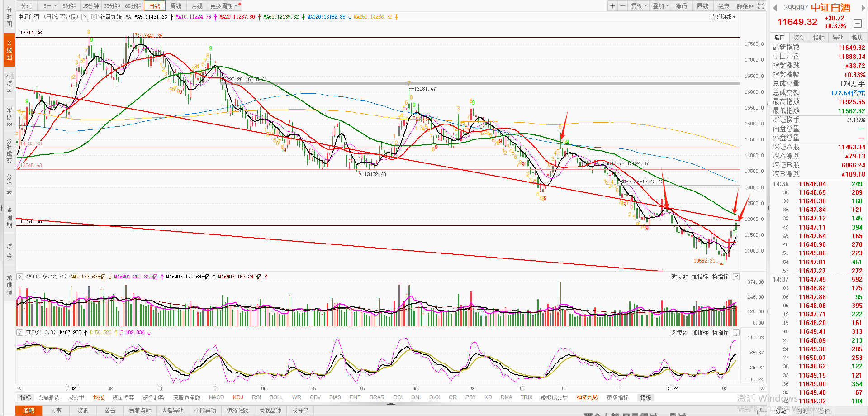Viewport: 868px width, 416px height.
Task: Open the 设置均线 dropdown
Action: [x=722, y=17]
